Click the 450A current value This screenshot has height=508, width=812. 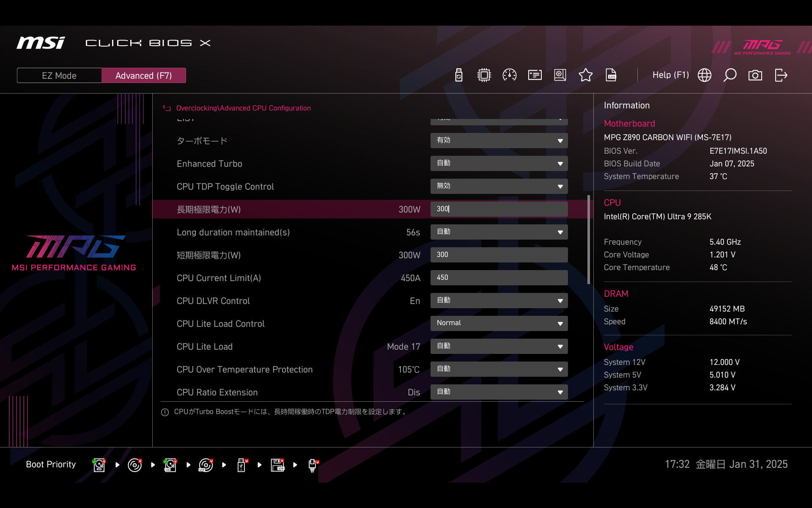(x=410, y=278)
